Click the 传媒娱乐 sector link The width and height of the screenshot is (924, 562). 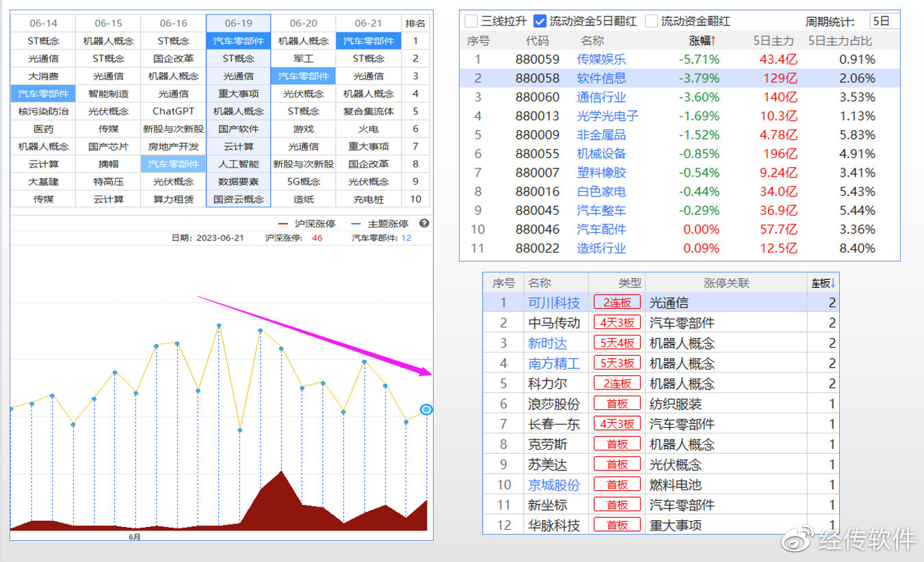(x=600, y=59)
